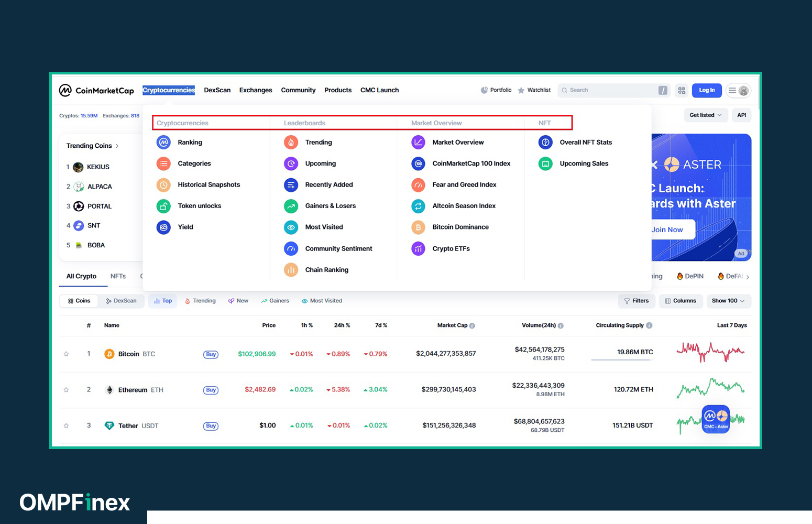The height and width of the screenshot is (524, 812).
Task: Open the Trending flame icon in Leaderboards
Action: [x=291, y=142]
